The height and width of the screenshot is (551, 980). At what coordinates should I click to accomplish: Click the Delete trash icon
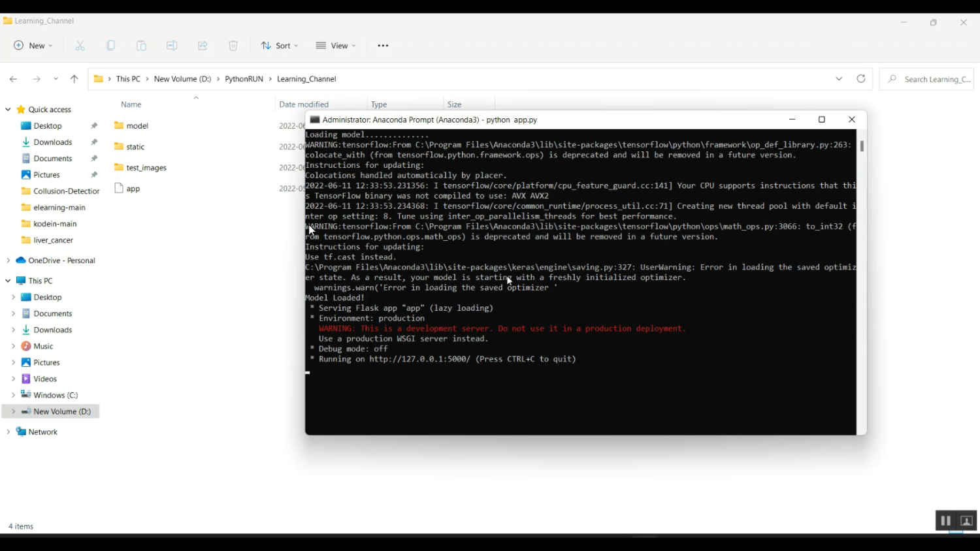[x=233, y=46]
